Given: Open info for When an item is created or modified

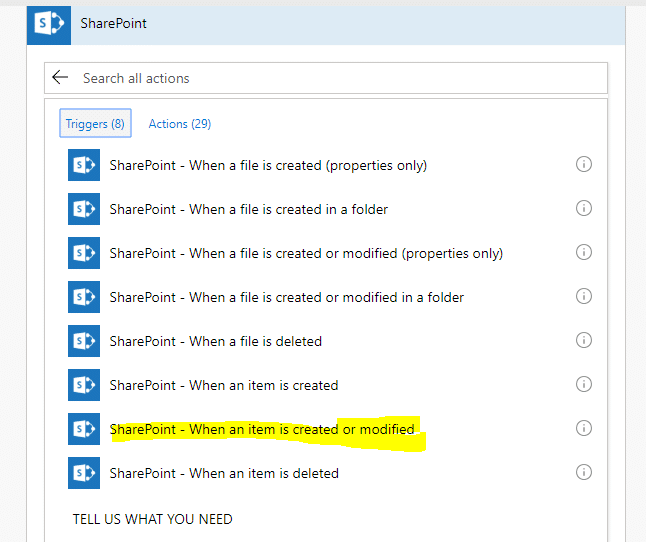Looking at the screenshot, I should 584,428.
